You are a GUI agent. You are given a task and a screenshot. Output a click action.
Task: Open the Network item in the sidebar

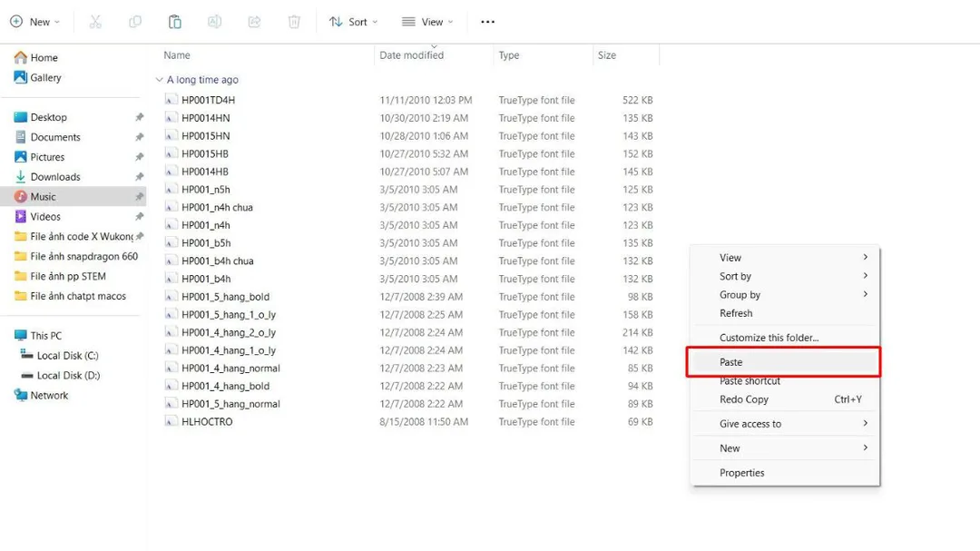click(x=47, y=395)
